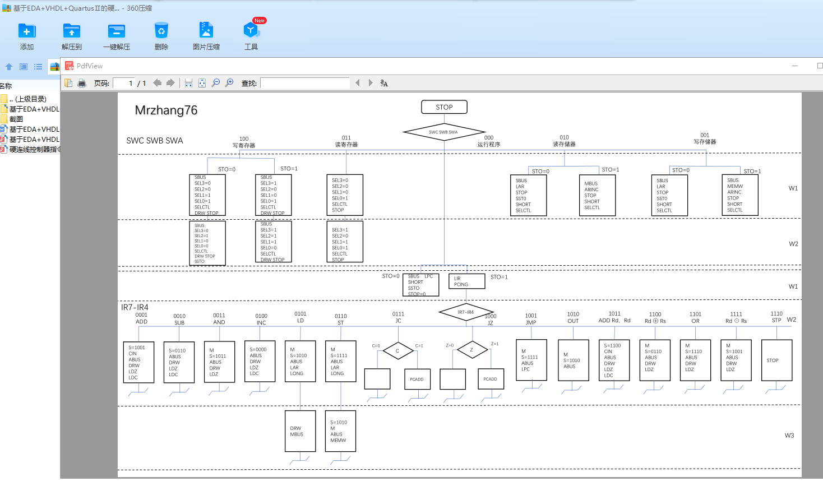823x504 pixels.
Task: Open the 工具 Tools menu
Action: (x=251, y=34)
